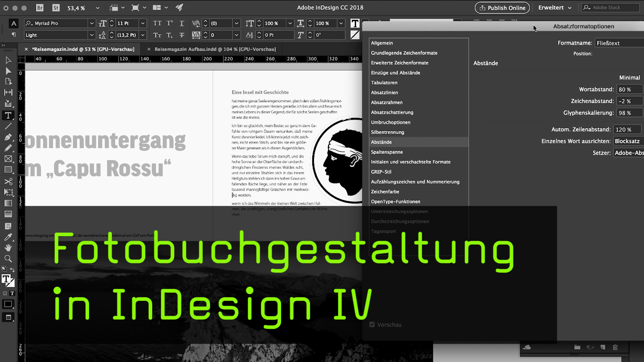The height and width of the screenshot is (362, 644).
Task: Click the none swatch in control bar
Action: 355,35
